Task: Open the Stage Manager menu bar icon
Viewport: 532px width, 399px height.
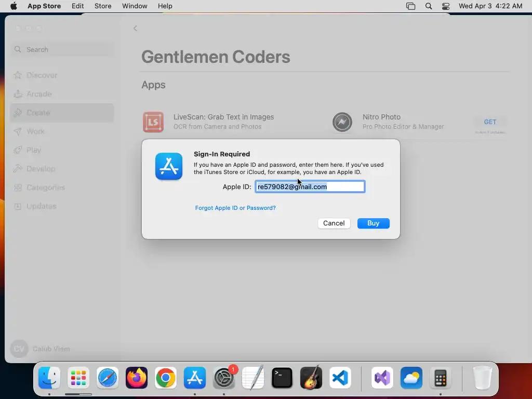Action: (x=410, y=6)
